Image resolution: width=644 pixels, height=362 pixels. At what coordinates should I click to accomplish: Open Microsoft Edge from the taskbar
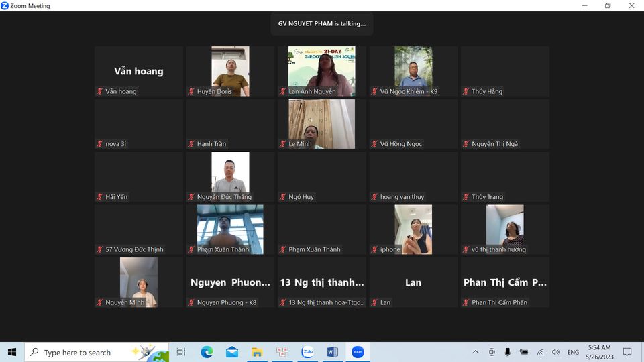(x=207, y=352)
